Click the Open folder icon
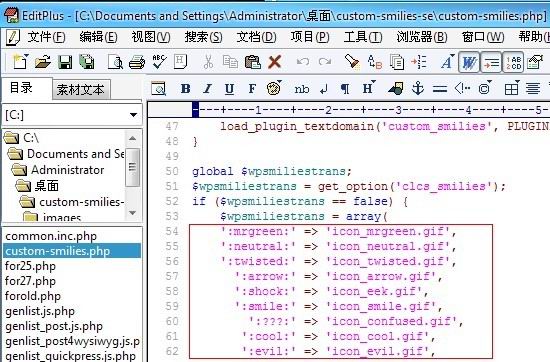The image size is (550, 362). tap(43, 62)
